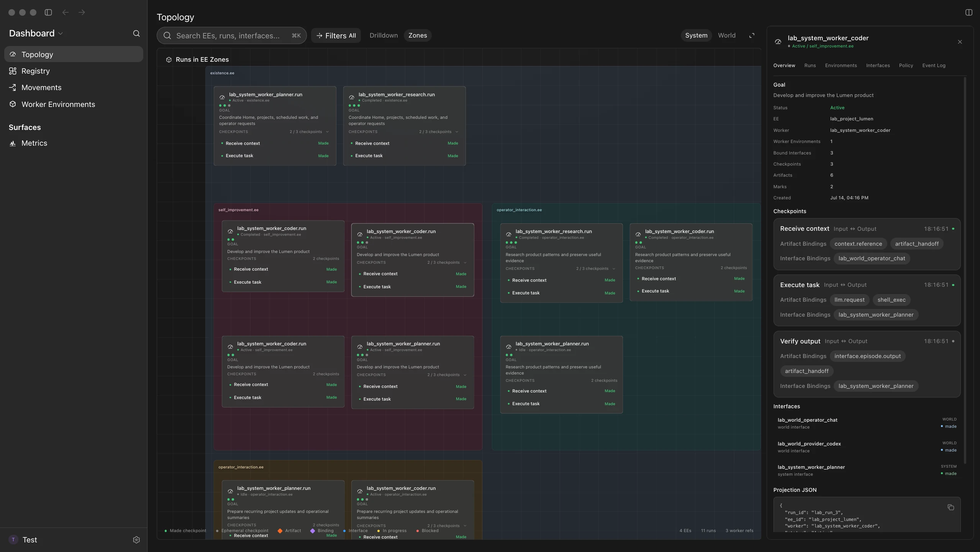The height and width of the screenshot is (552, 980).
Task: Click the sidebar search magnifier icon
Action: point(136,33)
